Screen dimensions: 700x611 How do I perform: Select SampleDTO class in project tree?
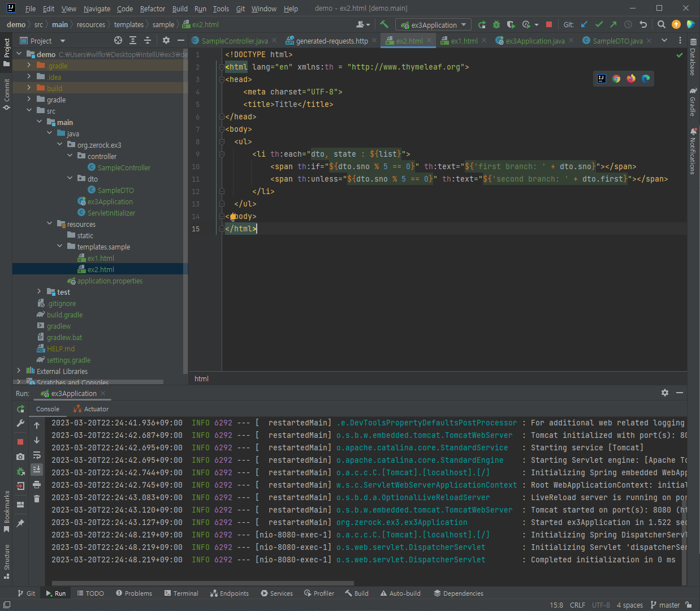115,190
